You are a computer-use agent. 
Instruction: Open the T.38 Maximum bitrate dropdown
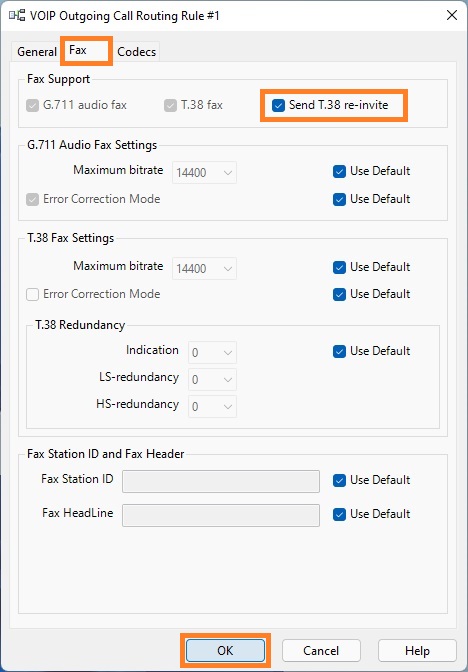(204, 269)
